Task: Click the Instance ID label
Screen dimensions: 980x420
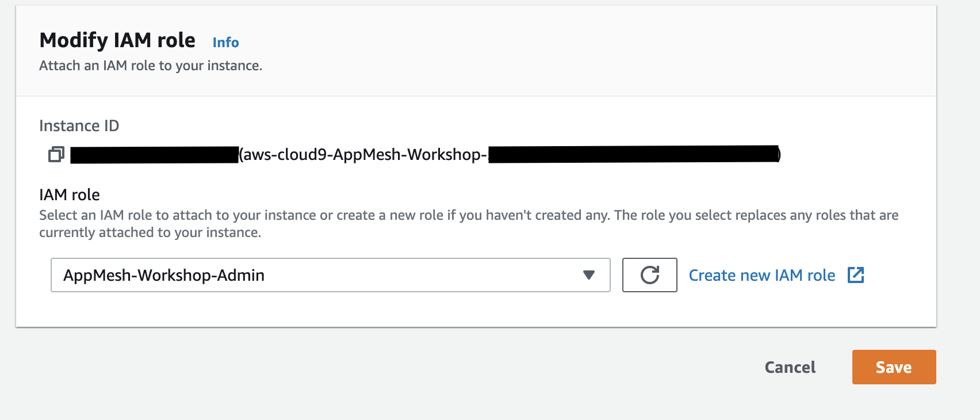Action: click(x=79, y=126)
